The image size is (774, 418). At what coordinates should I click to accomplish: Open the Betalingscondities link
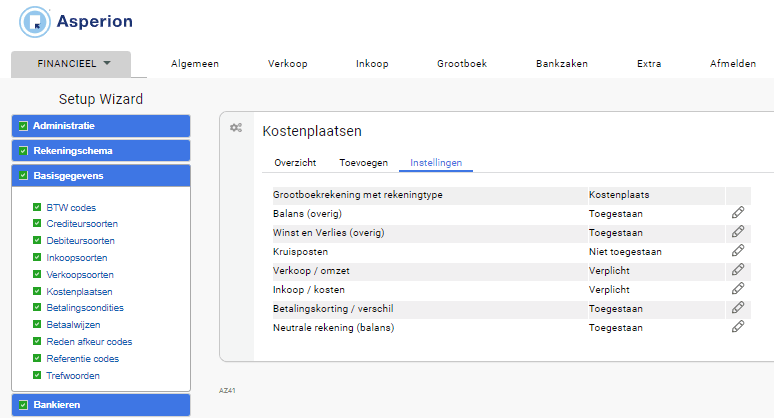click(85, 307)
